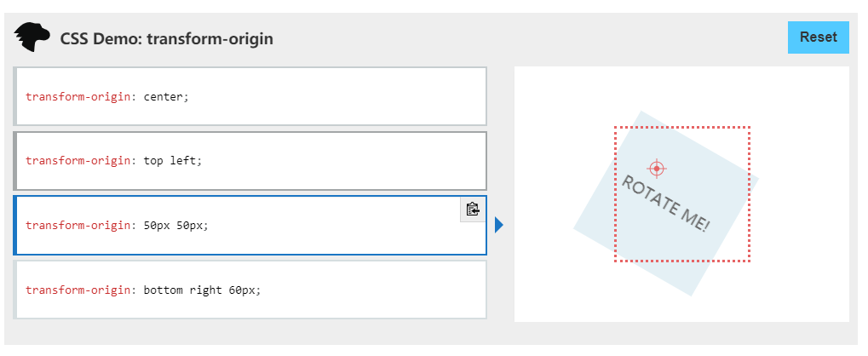Click the MDN dinosaur logo icon
The image size is (868, 356).
32,37
